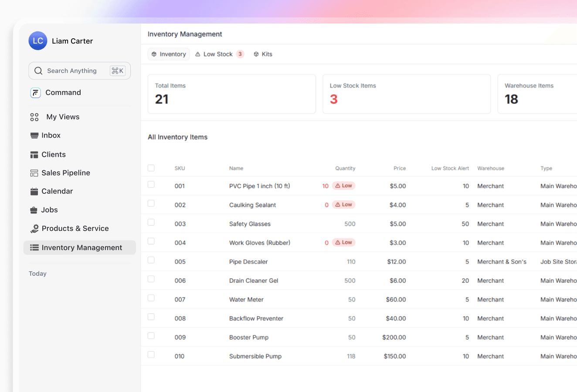The image size is (577, 392).
Task: Toggle the select-all checkbox in table header
Action: [x=151, y=168]
